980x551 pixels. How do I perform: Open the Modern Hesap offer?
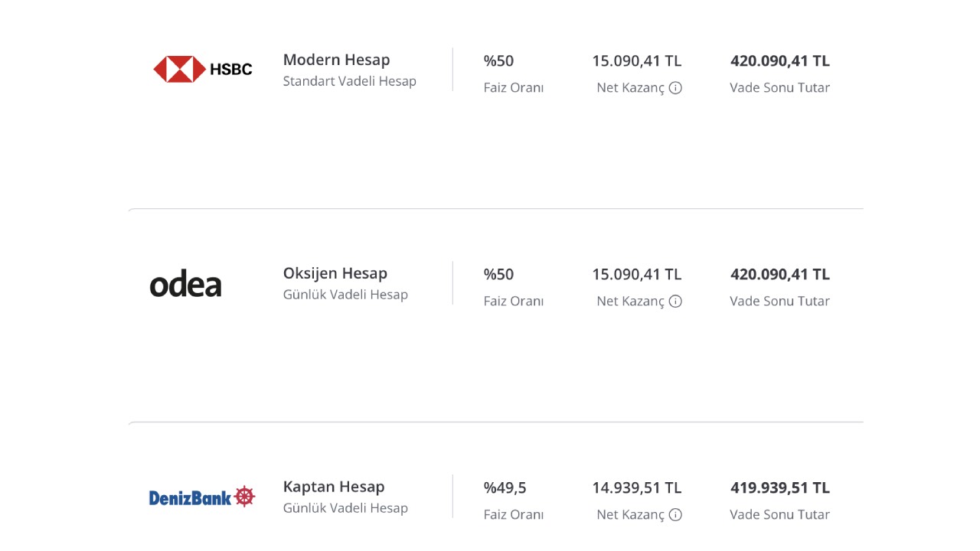click(336, 60)
